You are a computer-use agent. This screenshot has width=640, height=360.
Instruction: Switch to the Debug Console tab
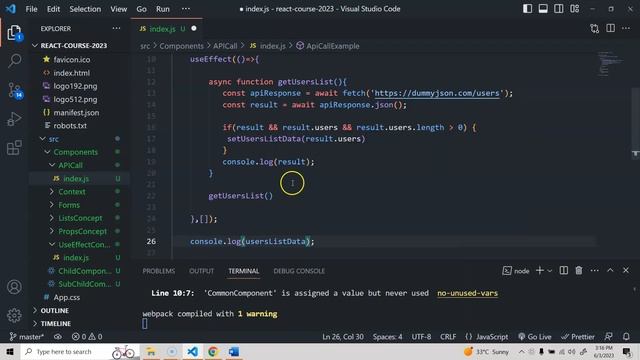(299, 271)
